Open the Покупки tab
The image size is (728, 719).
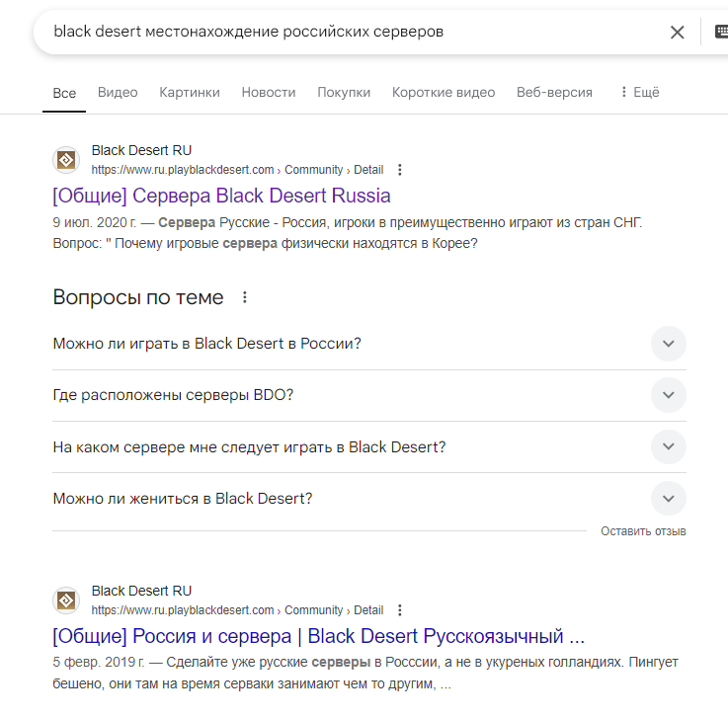coord(344,92)
